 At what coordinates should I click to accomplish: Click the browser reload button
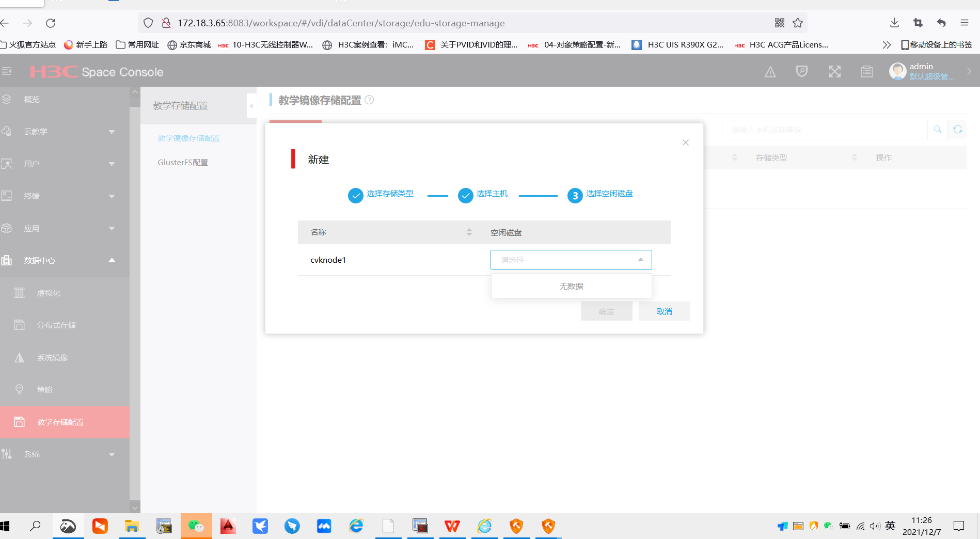click(51, 23)
